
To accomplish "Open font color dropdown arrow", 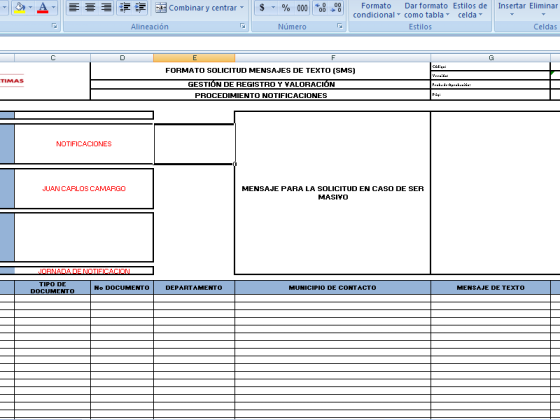I will click(53, 7).
